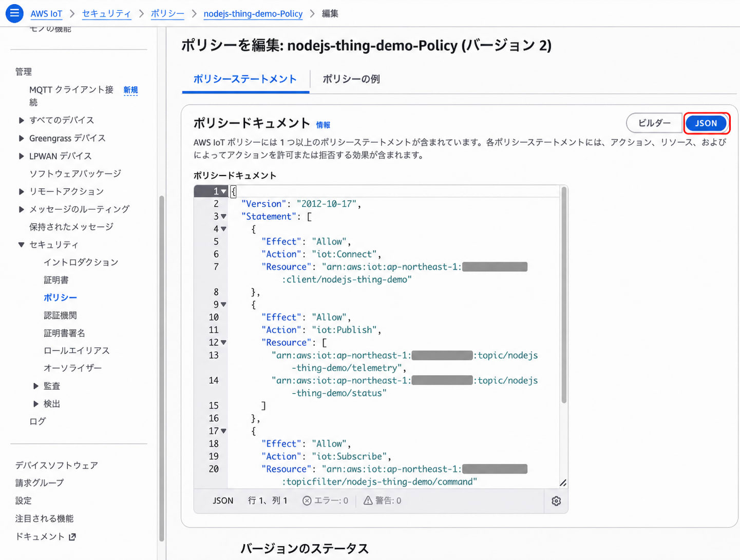Open ロールエイリアス in sidebar
Screen dimensions: 740x560
click(77, 351)
